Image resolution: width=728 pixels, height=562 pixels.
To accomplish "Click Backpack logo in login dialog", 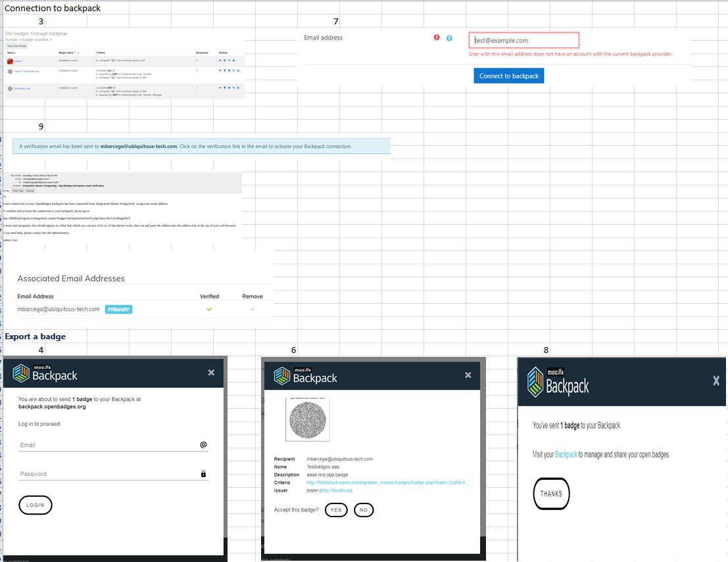I will pos(45,373).
